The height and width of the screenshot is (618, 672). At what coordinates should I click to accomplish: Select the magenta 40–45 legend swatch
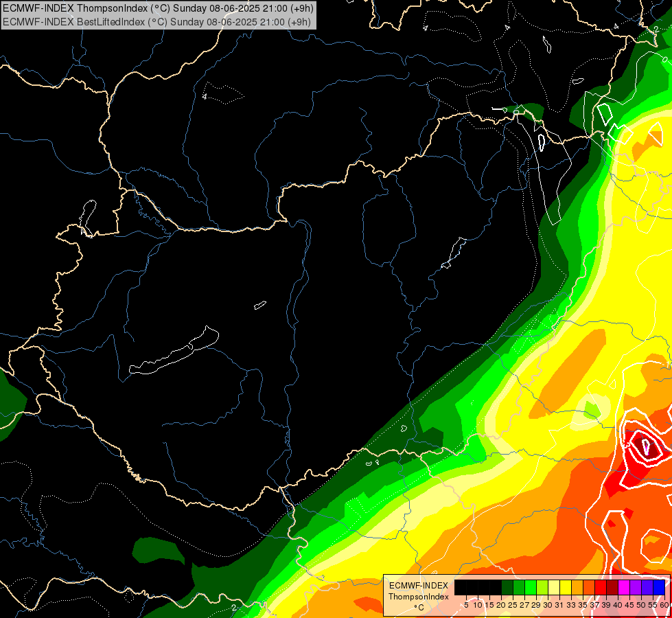pyautogui.click(x=624, y=587)
